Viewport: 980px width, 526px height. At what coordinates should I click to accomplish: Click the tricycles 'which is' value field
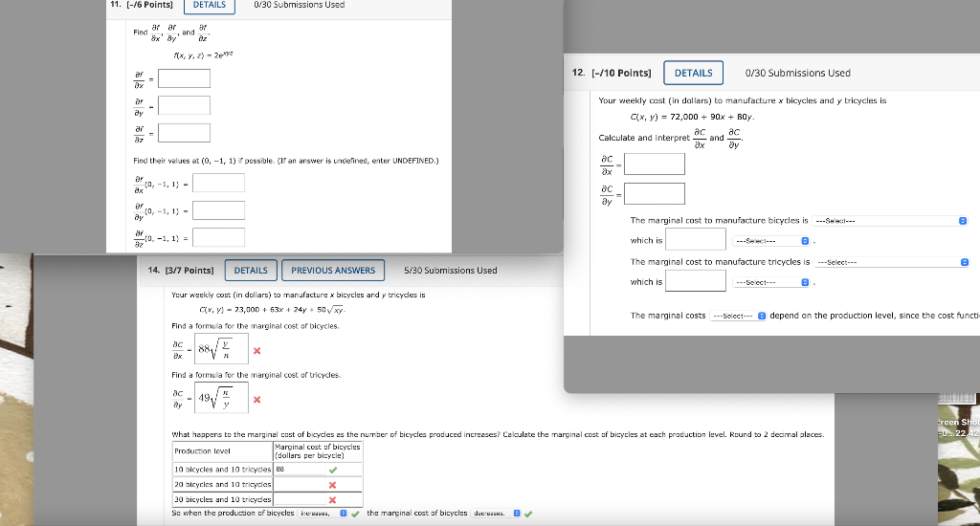click(696, 281)
